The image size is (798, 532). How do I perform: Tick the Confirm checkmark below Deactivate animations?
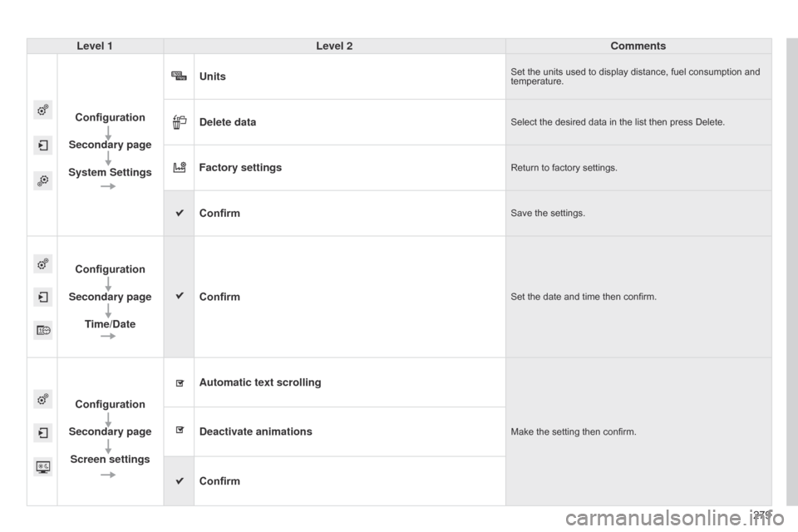(x=179, y=480)
